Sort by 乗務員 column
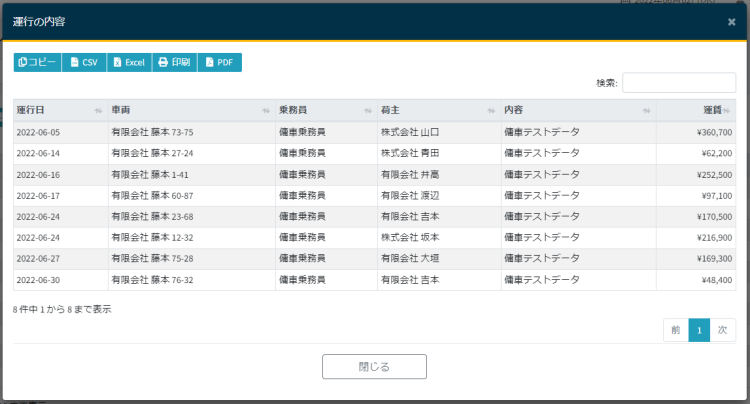 [x=325, y=110]
